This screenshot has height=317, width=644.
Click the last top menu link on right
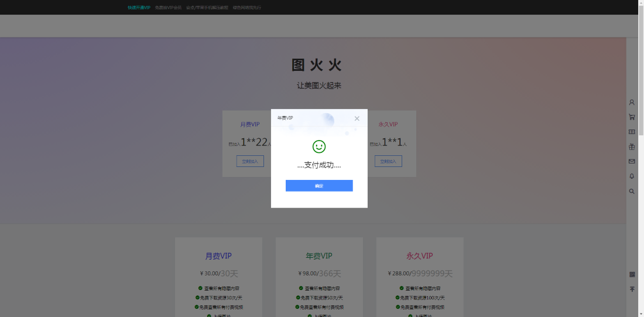coord(247,8)
